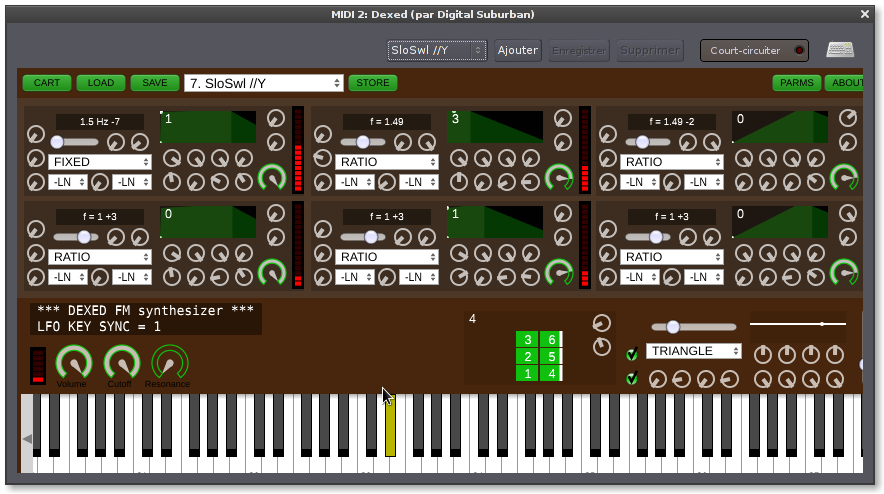Toggle the checkbox left of TRIANGLE
The height and width of the screenshot is (494, 884).
tap(631, 353)
